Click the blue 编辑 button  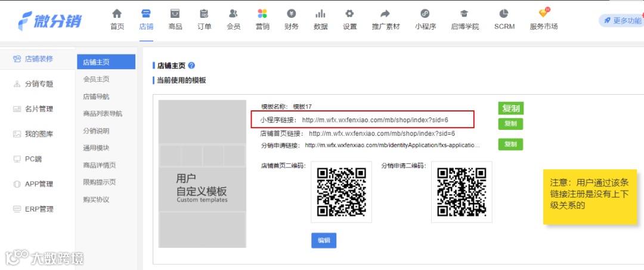(324, 240)
